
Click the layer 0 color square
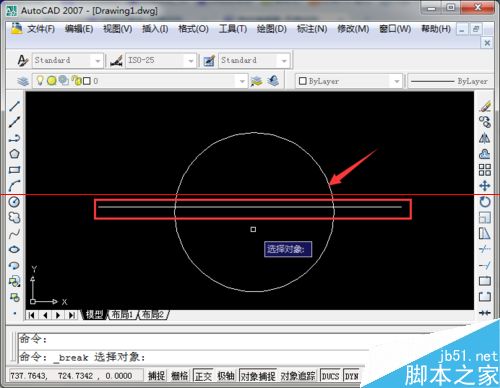(87, 81)
